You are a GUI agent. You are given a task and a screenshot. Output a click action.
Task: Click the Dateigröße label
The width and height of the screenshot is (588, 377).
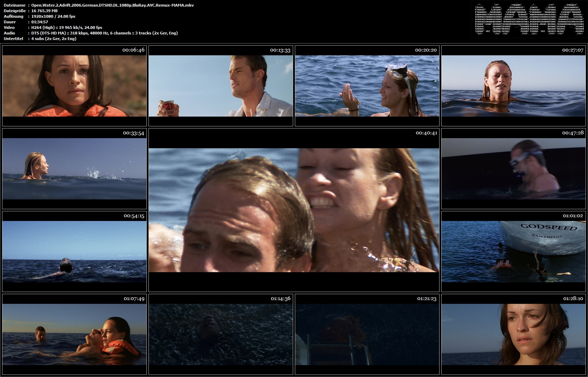(x=15, y=11)
